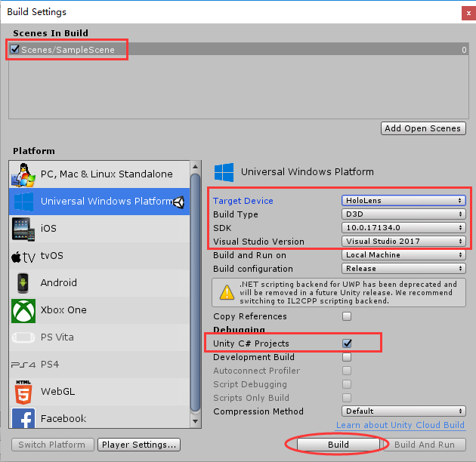This screenshot has height=462, width=476.
Task: Select the Facebook platform row
Action: coord(99,417)
